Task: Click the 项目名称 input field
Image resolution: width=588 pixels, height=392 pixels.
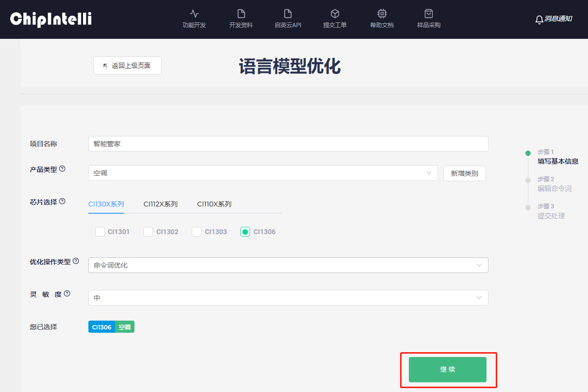Action: coord(288,144)
